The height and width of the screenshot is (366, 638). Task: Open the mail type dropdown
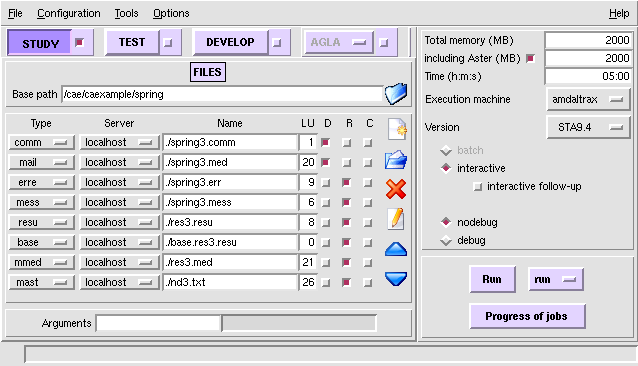42,162
